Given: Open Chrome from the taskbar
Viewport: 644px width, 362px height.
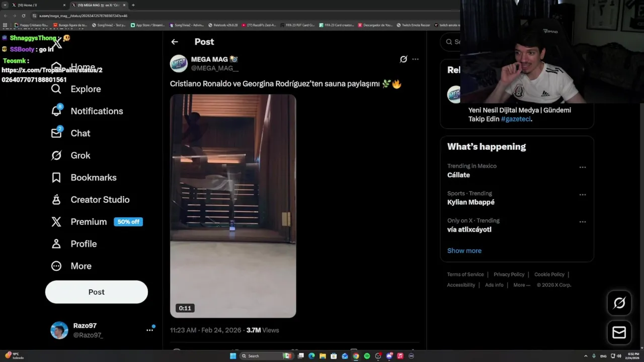Looking at the screenshot, I should (356, 356).
